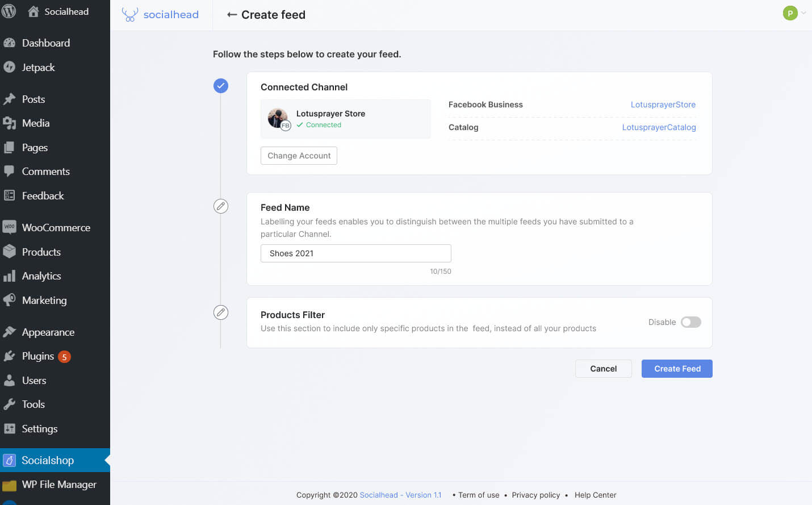Click the Create Feed button

(677, 369)
